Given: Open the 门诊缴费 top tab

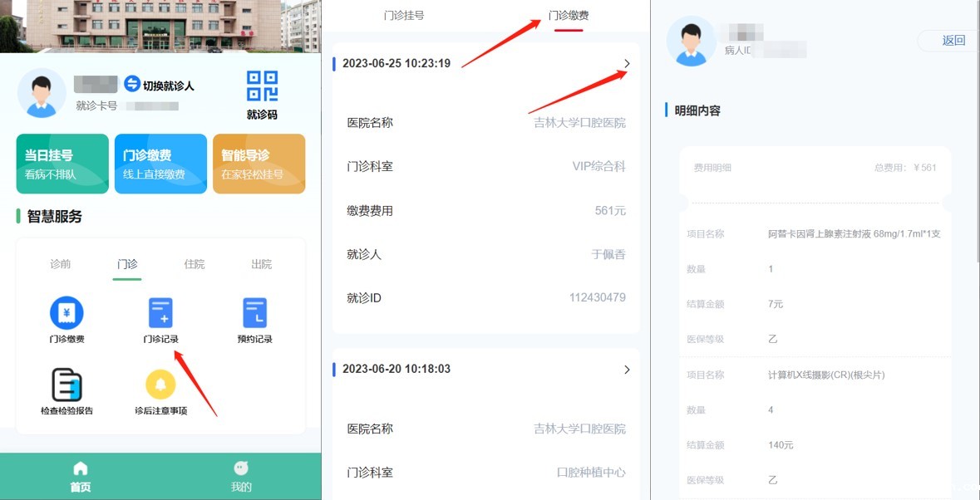Looking at the screenshot, I should point(569,16).
